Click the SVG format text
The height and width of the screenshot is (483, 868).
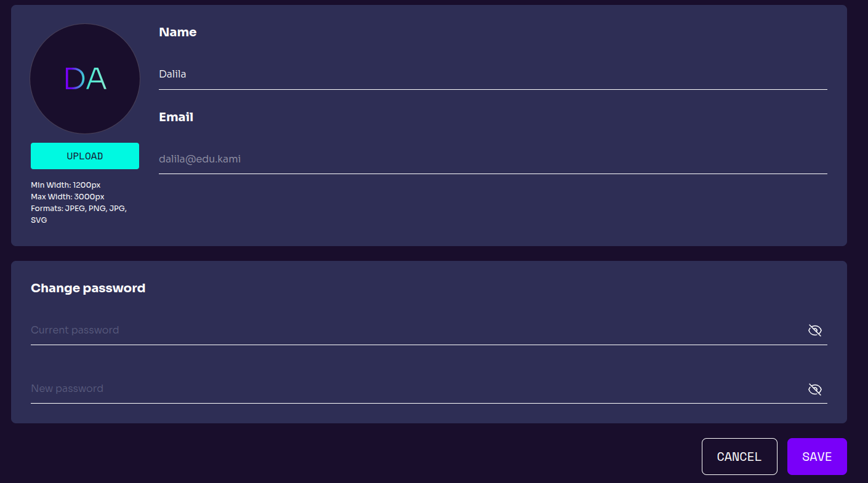pyautogui.click(x=39, y=220)
